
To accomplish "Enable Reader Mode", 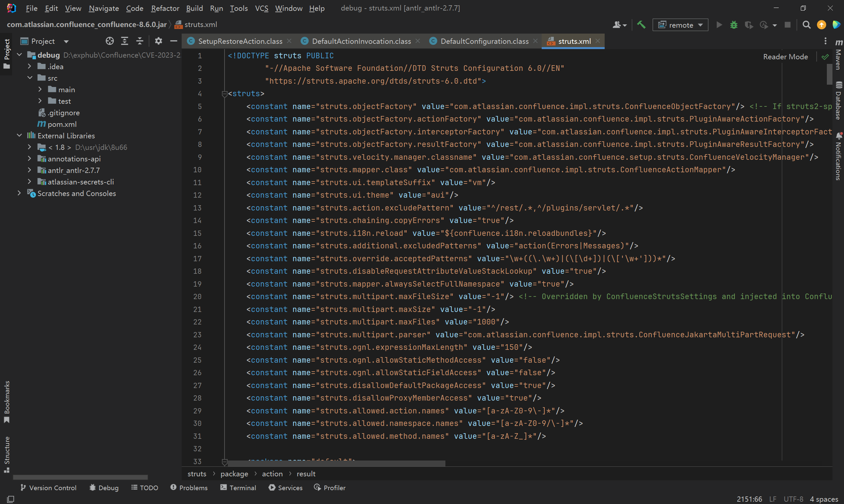I will [x=785, y=57].
